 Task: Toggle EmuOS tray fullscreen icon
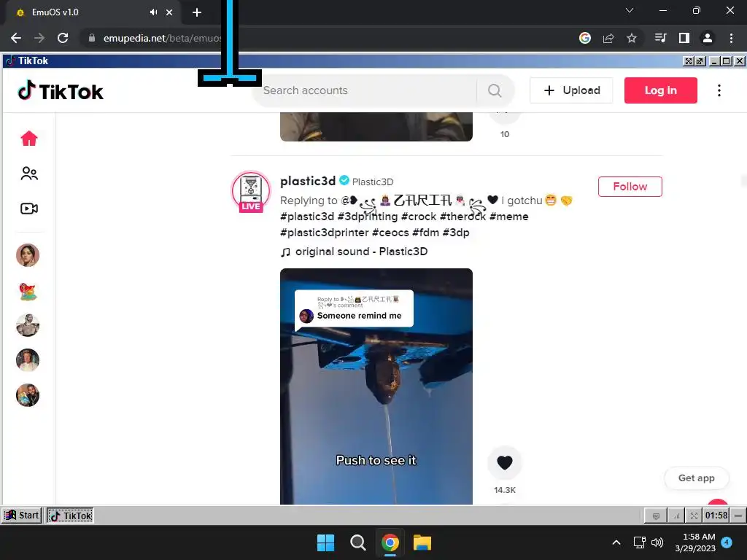(x=694, y=516)
